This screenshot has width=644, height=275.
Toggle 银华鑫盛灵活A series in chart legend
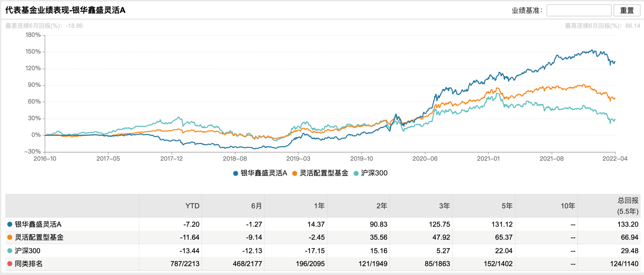260,173
